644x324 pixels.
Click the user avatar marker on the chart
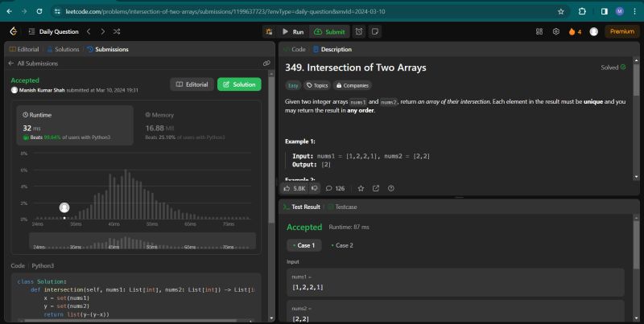64,207
